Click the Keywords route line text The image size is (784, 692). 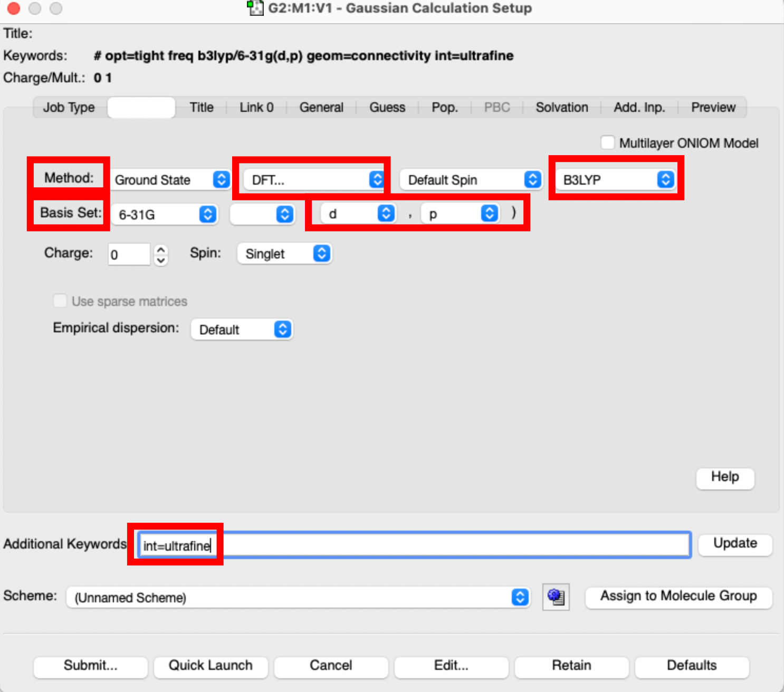pos(304,56)
